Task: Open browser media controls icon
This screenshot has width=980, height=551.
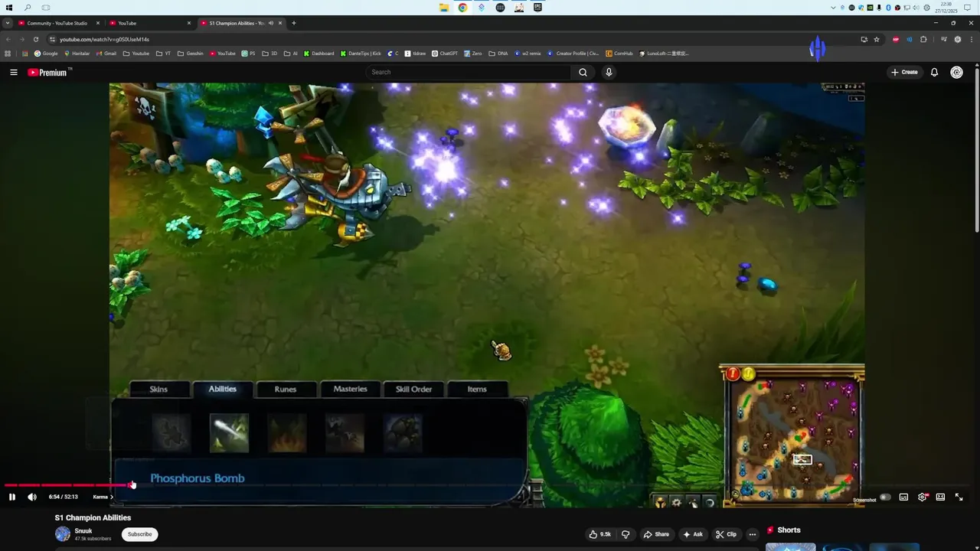Action: 943,39
